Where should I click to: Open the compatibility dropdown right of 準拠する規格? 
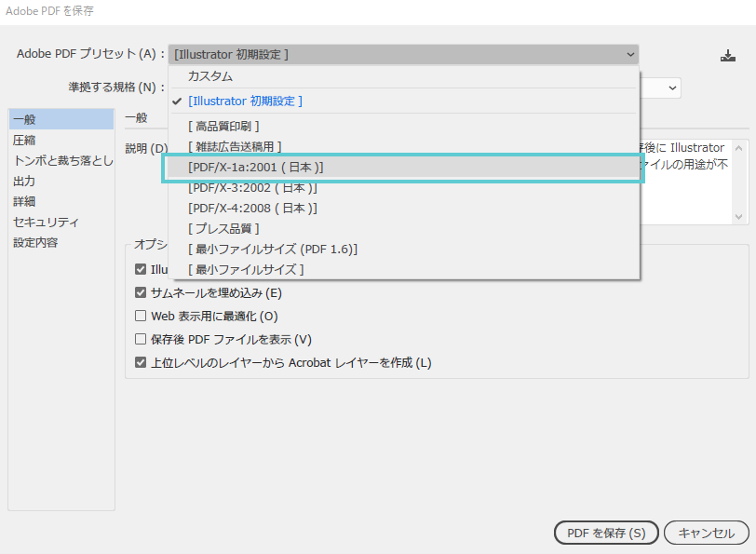672,88
